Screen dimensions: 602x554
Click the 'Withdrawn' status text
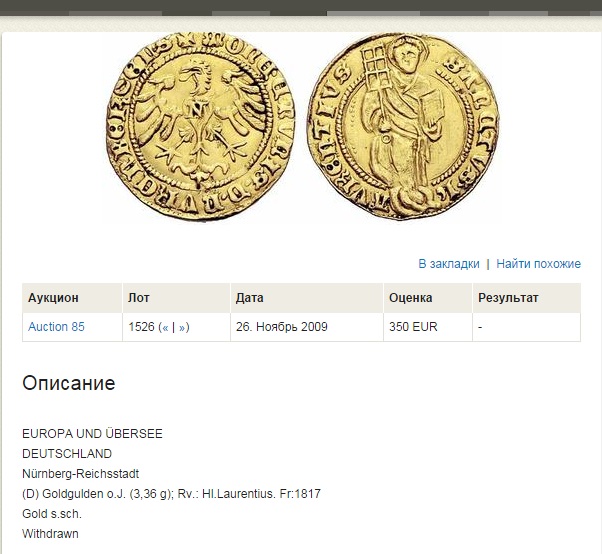tap(50, 534)
